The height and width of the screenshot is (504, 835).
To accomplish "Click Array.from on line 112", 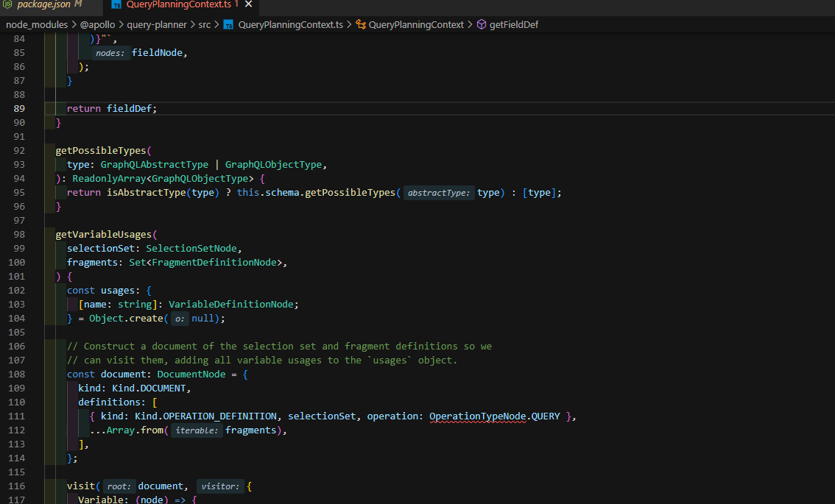I will [135, 430].
